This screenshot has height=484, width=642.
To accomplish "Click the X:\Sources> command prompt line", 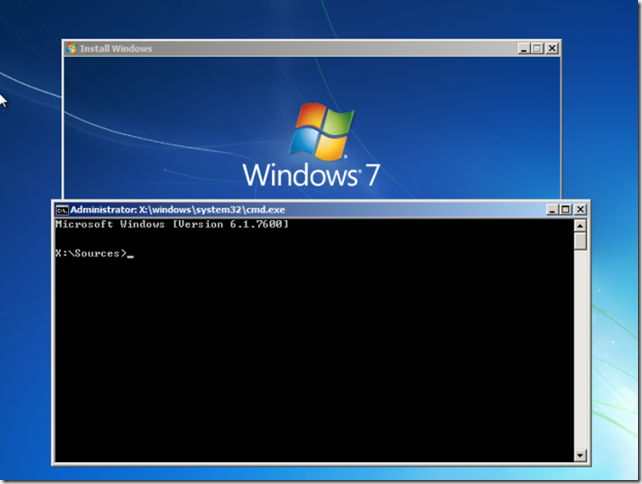I will pos(95,254).
